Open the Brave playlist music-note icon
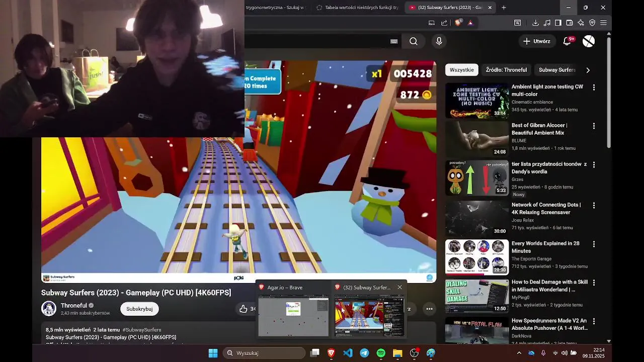Screen dimensions: 644x362 coord(547,23)
